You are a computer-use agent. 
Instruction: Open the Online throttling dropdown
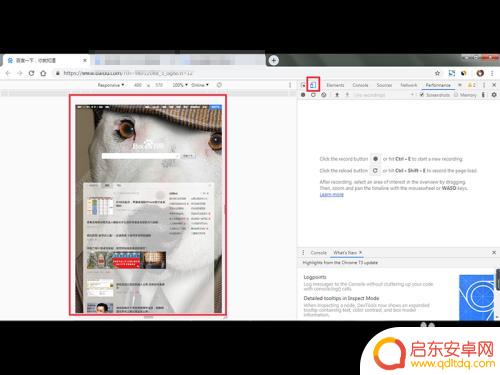click(200, 85)
